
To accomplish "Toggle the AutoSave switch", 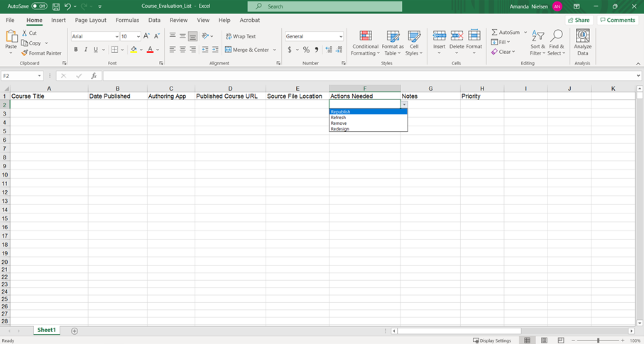I will click(x=39, y=6).
